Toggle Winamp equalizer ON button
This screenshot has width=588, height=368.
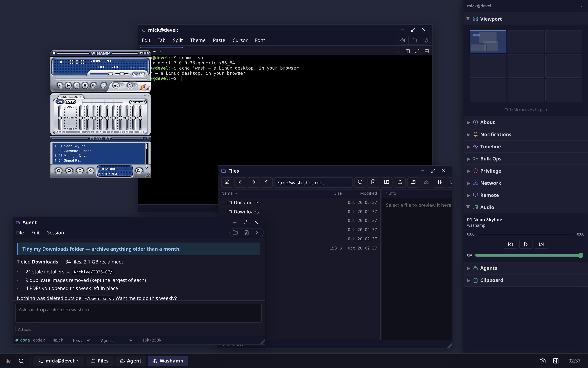coord(60,102)
